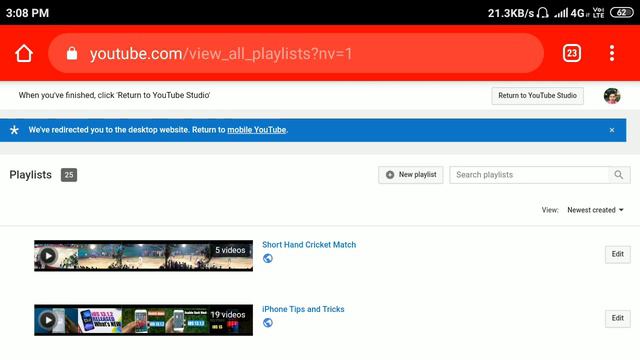Click the public globe icon under iPhone Tips and Tricks

tap(268, 322)
